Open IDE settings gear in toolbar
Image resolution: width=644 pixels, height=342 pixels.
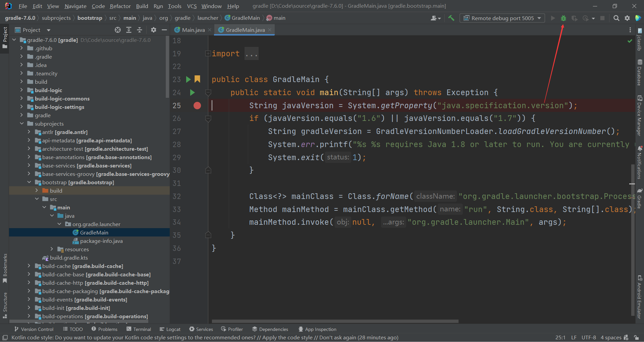[x=627, y=18]
